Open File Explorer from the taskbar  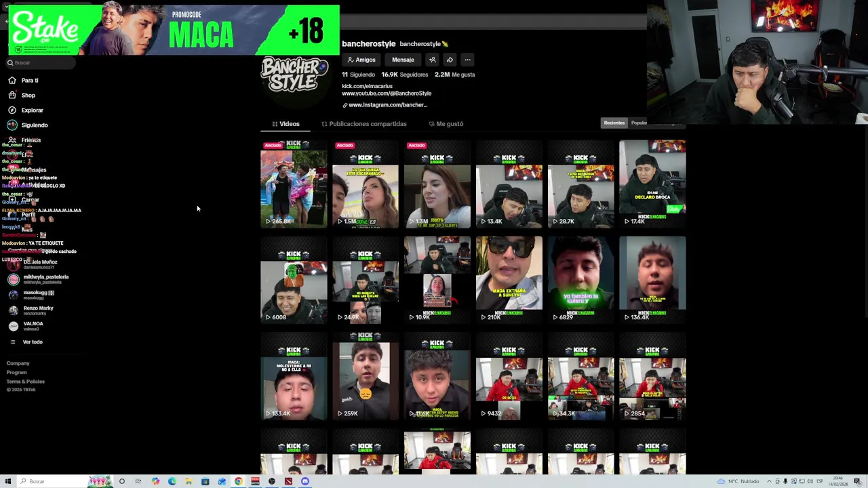189,481
